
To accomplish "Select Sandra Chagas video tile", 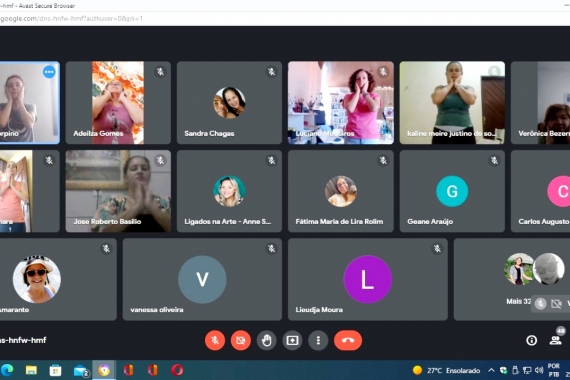I will coord(229,103).
